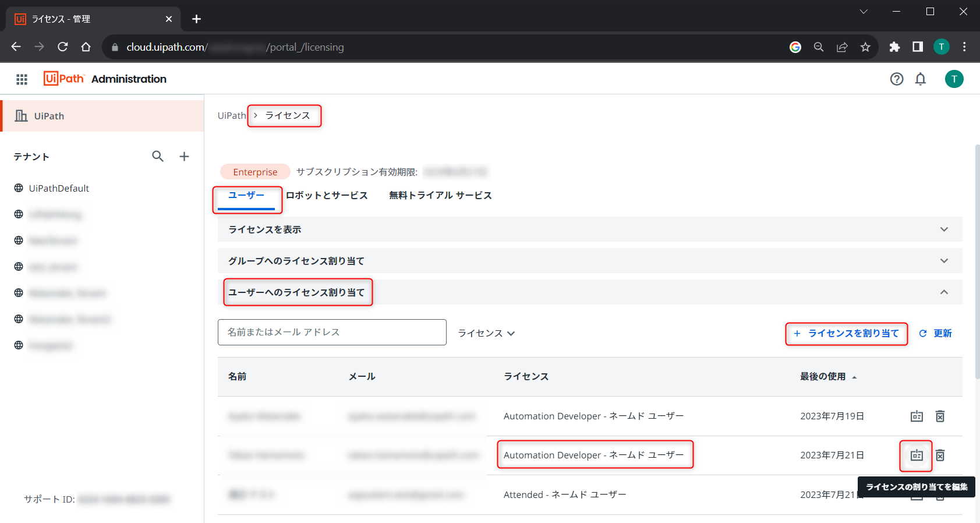Click the Google icon in address bar
980x523 pixels.
click(795, 47)
